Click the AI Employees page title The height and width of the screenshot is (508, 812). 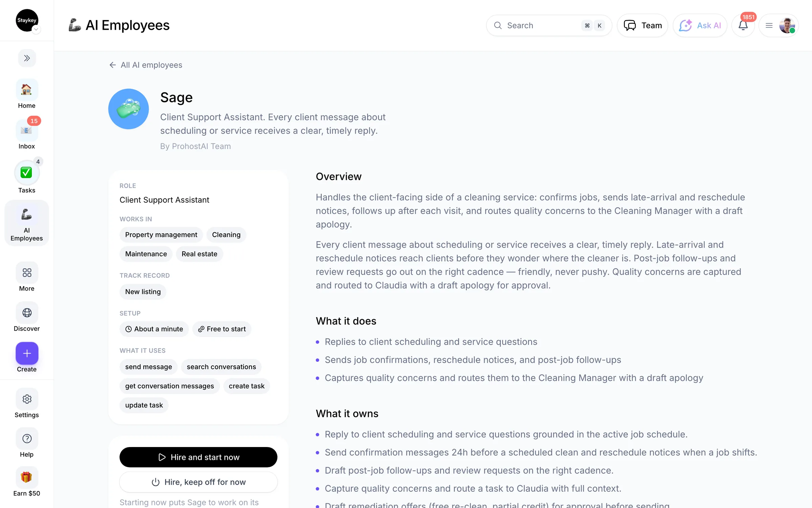[127, 25]
